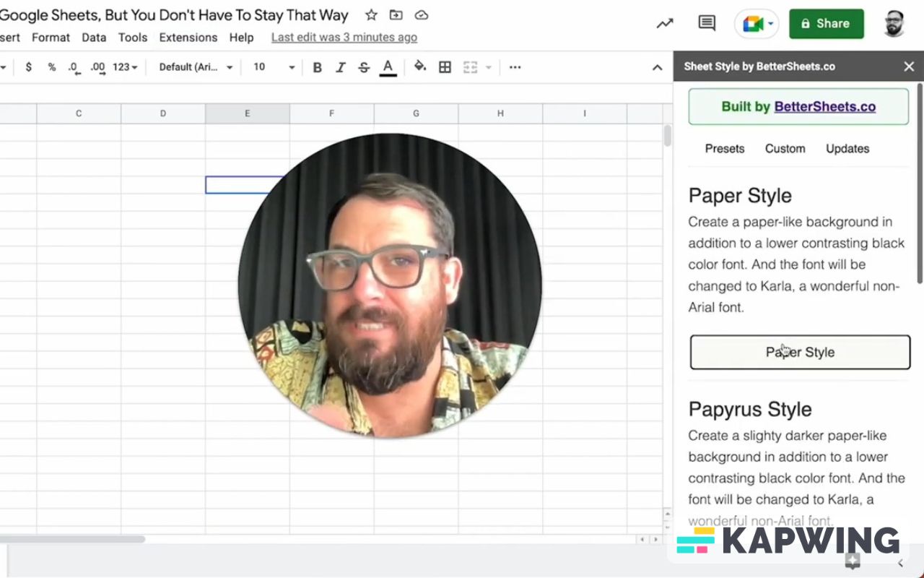Viewport: 924px width, 578px height.
Task: Star this spreadsheet
Action: click(x=371, y=15)
